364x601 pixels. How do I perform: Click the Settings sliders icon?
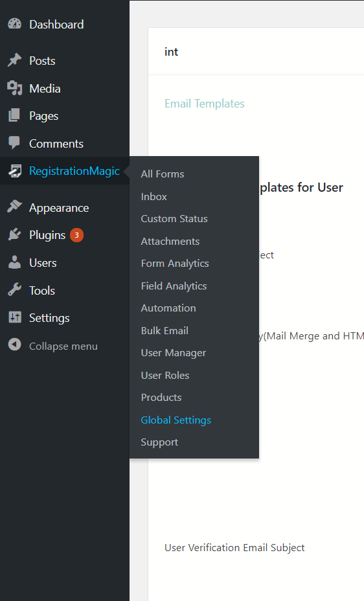[x=14, y=317]
